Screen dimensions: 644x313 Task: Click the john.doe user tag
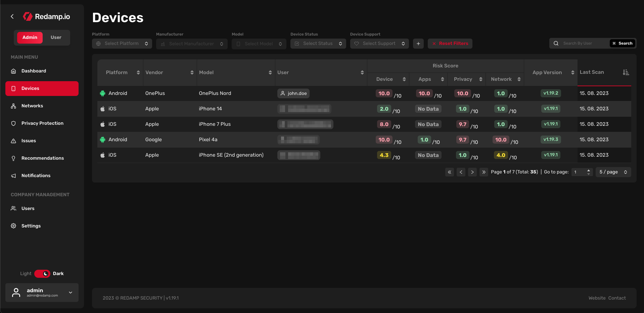293,94
